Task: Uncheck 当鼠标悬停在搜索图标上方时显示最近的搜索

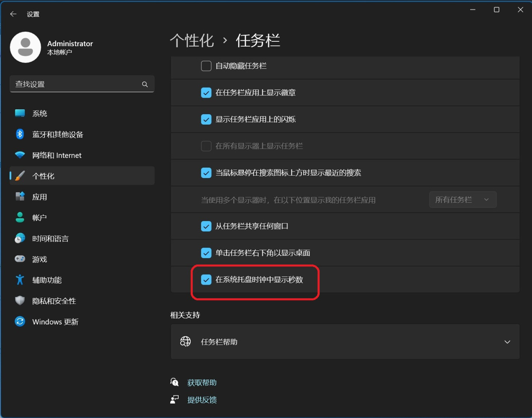Action: coord(206,173)
